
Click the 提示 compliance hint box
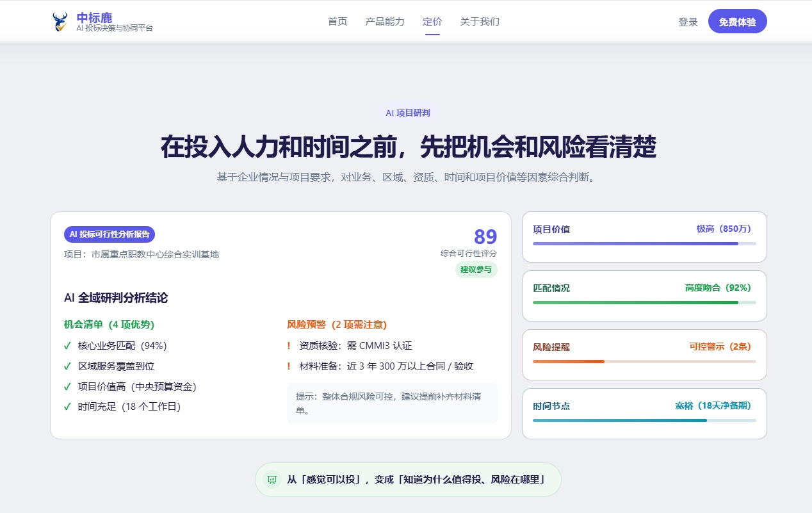[392, 403]
